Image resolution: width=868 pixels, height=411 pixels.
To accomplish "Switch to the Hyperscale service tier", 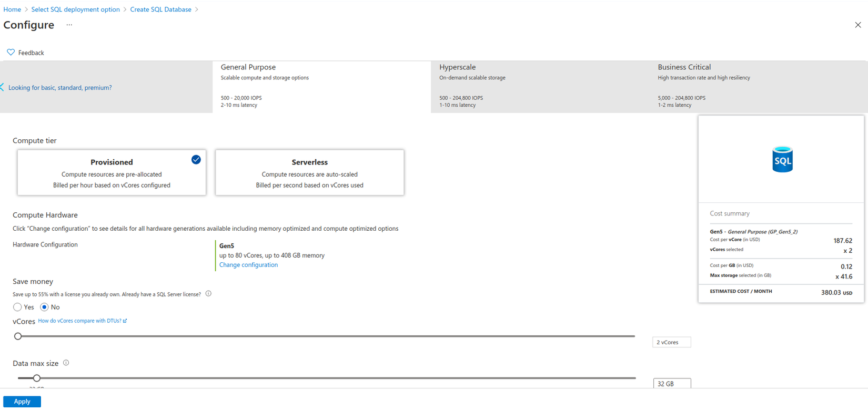I will (540, 87).
